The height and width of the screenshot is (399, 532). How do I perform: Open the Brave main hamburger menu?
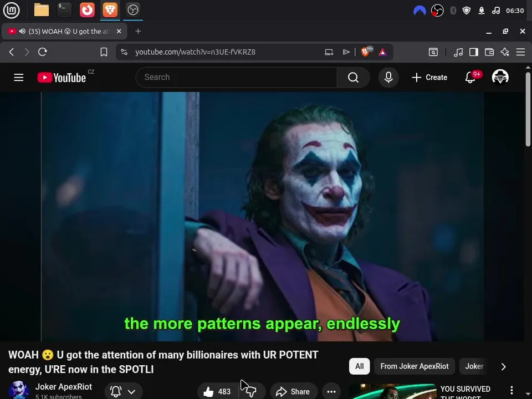520,52
